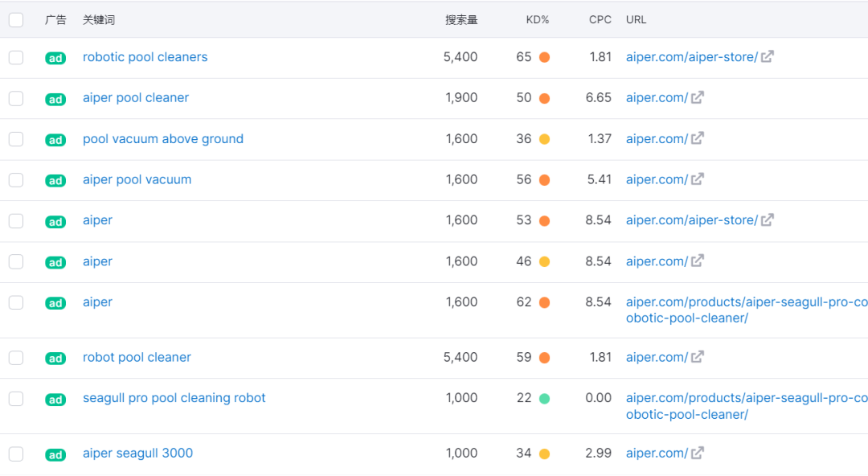This screenshot has height=476, width=868.
Task: Open keyword link pool vacuum above ground
Action: click(163, 139)
